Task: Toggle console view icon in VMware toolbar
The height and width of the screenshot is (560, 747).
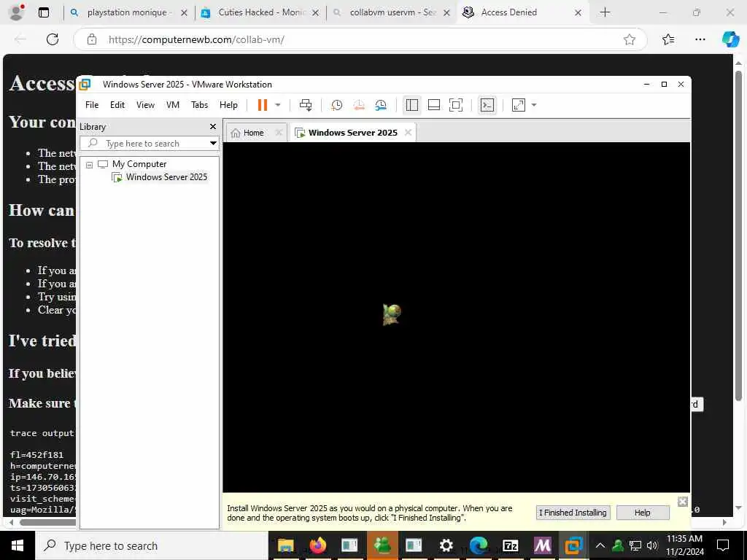Action: [x=487, y=105]
